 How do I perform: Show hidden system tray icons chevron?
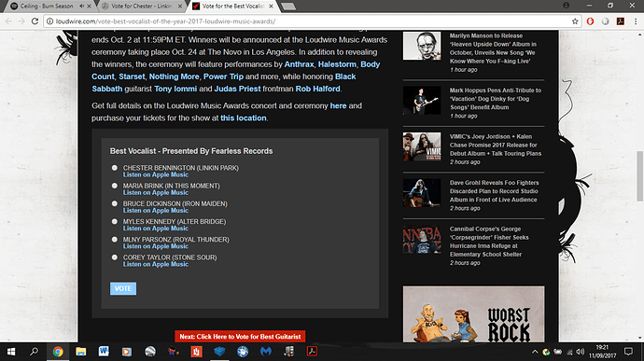pos(535,352)
